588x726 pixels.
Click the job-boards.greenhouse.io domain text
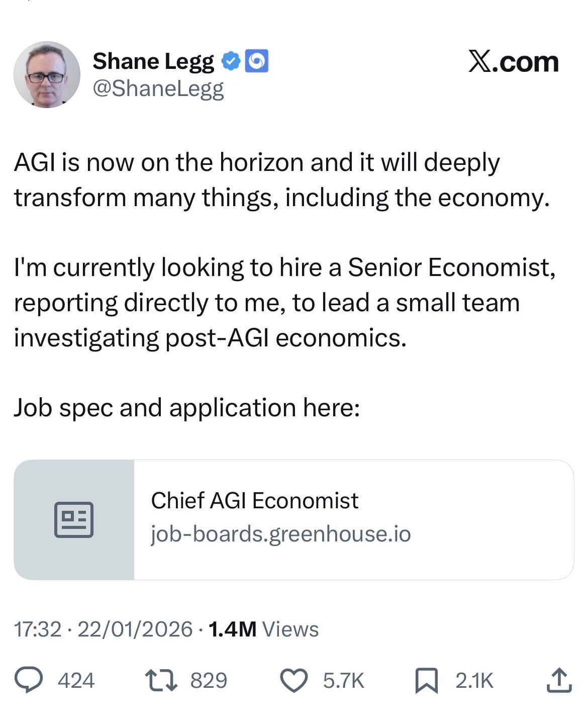point(281,533)
